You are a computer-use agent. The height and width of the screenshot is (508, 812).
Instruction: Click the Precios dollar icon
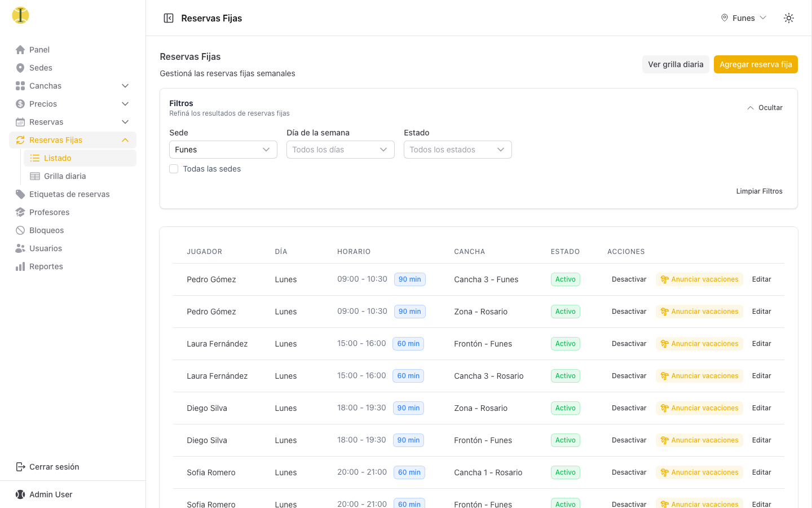pos(20,104)
